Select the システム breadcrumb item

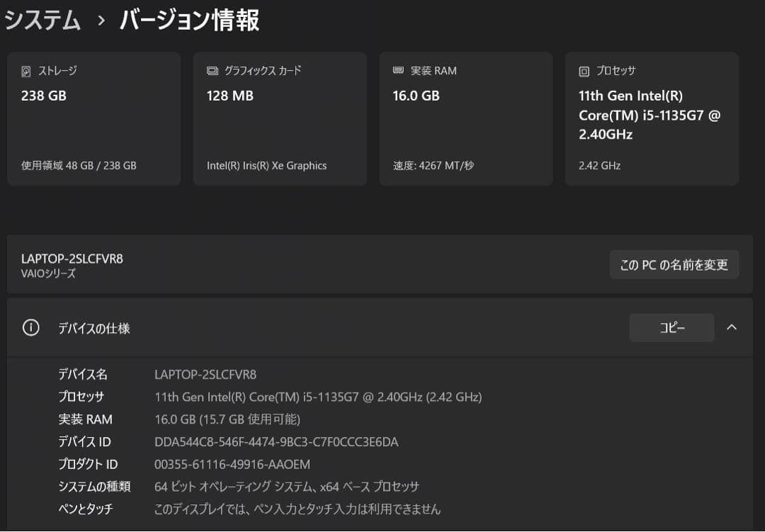tap(42, 21)
